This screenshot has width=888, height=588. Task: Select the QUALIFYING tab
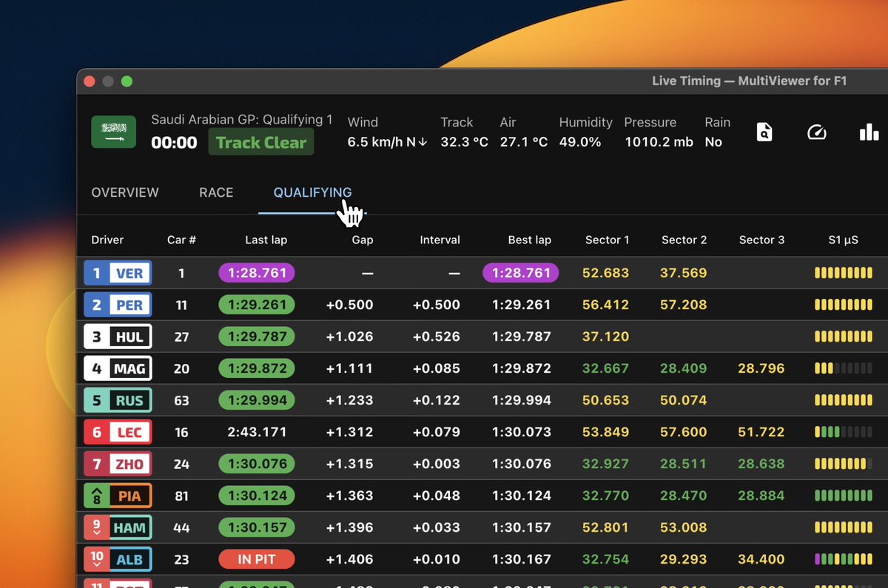[x=312, y=192]
